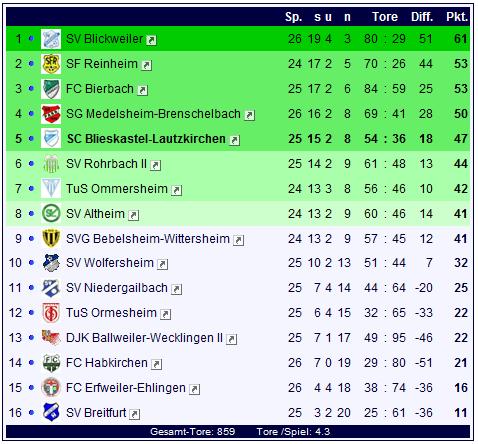The height and width of the screenshot is (444, 478).
Task: Open the SV Rohrbach II team name
Action: [106, 164]
